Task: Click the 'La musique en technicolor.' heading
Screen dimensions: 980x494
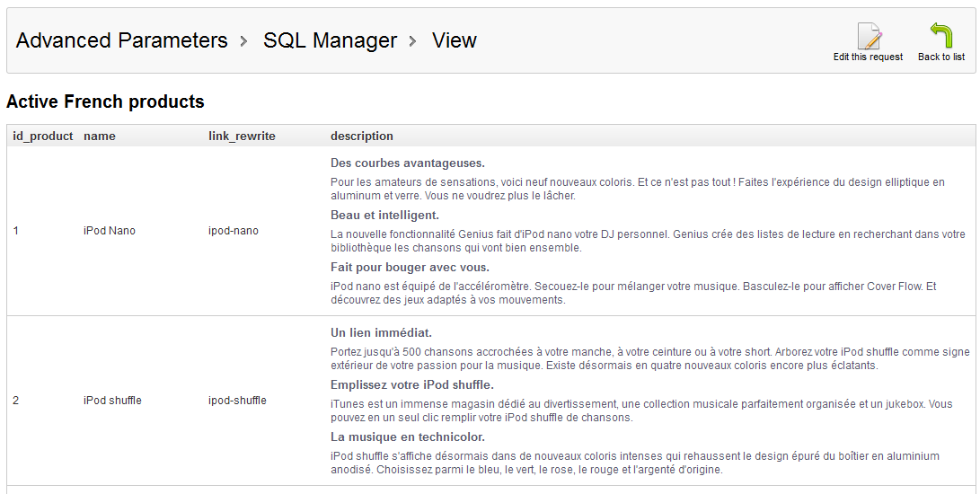Action: point(408,437)
